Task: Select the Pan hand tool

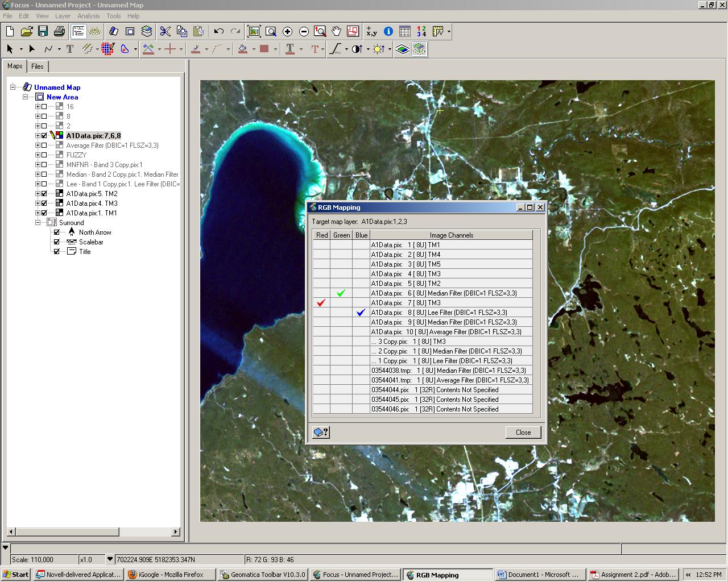Action: tap(336, 32)
